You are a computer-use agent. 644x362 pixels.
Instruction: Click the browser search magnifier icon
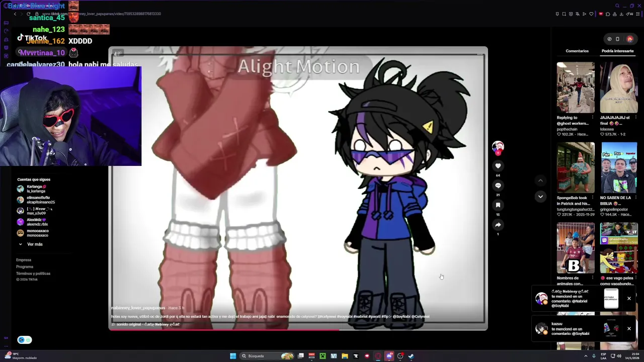pos(617,6)
